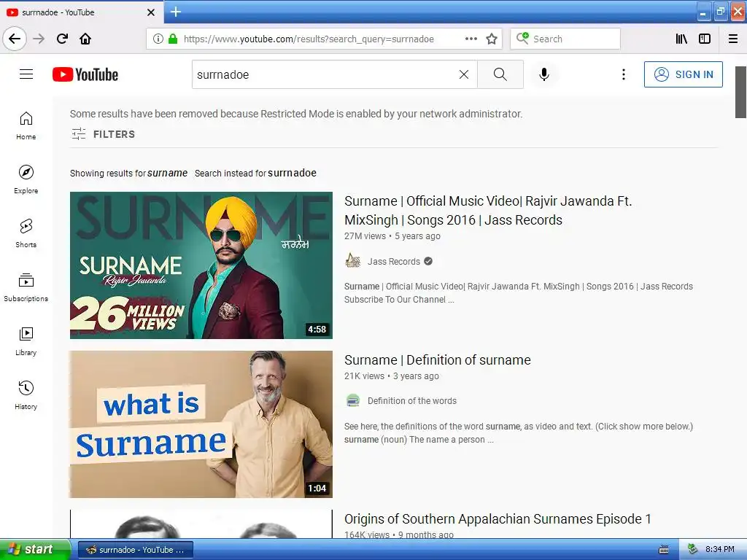Click the '21K views' text
Viewport: 747px width, 560px height.
364,376
